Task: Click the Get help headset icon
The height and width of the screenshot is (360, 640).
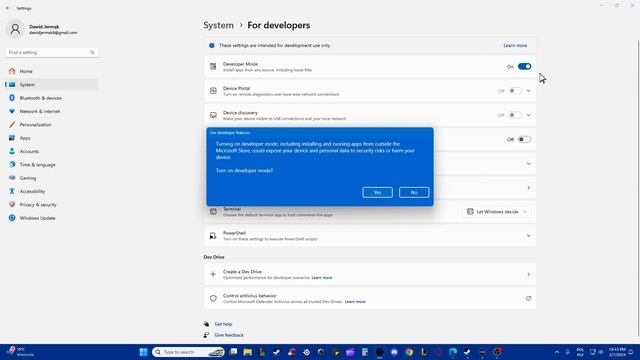Action: click(207, 324)
